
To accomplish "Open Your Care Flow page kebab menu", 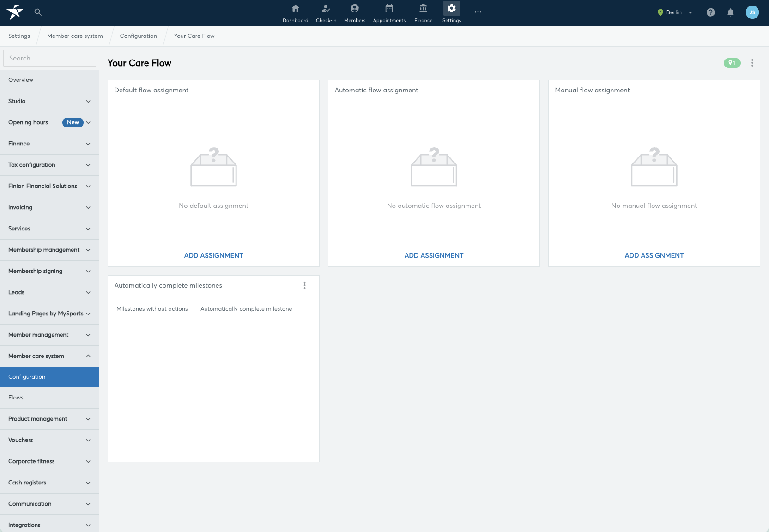I will point(752,63).
